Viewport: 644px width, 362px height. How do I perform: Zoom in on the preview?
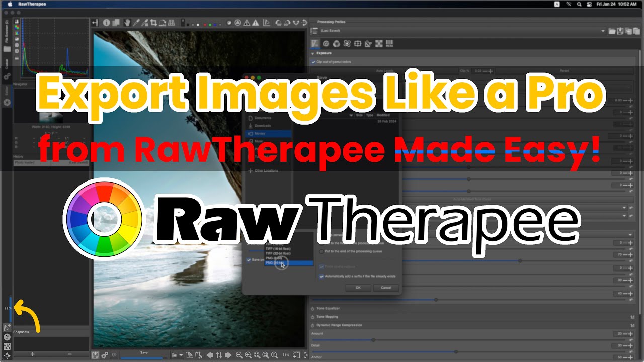(x=248, y=355)
